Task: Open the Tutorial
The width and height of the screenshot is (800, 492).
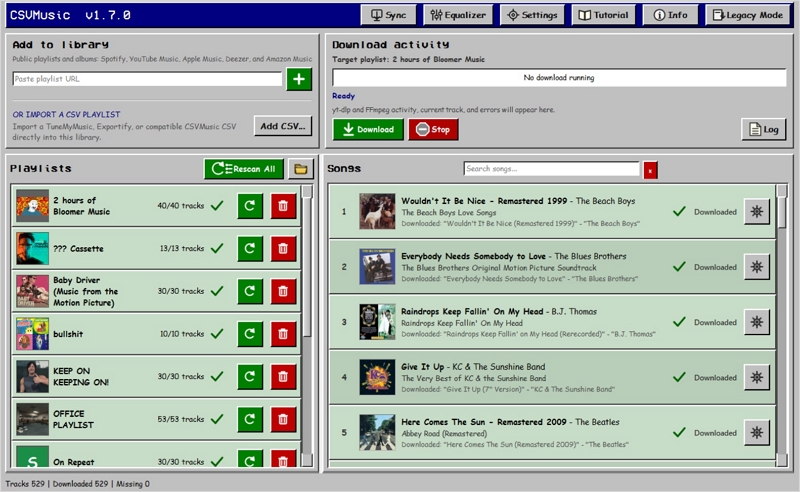Action: (x=604, y=15)
